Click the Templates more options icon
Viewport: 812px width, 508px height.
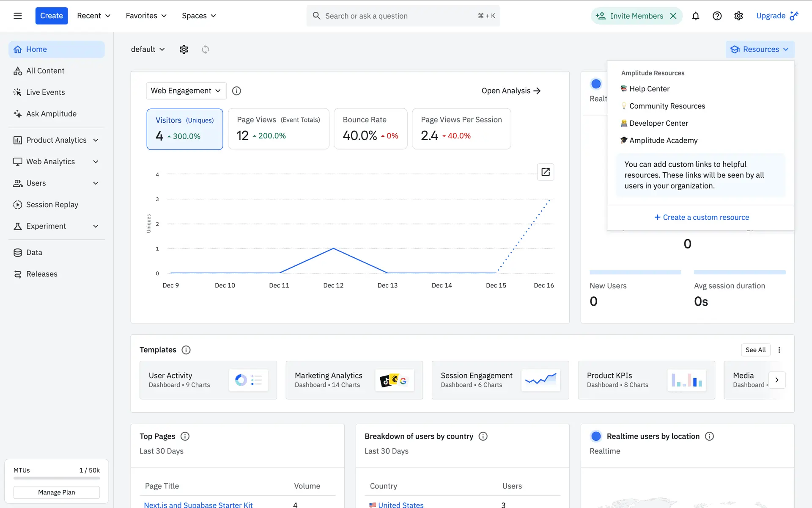pyautogui.click(x=779, y=350)
